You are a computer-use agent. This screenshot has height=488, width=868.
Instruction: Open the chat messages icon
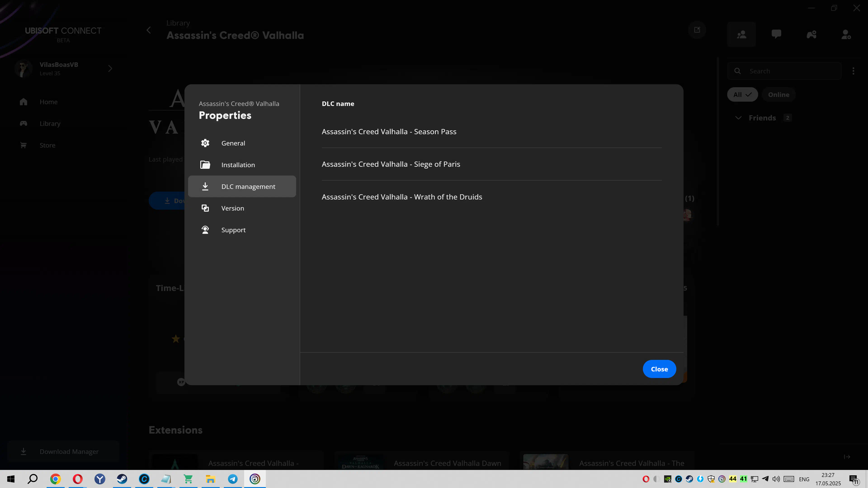point(776,34)
